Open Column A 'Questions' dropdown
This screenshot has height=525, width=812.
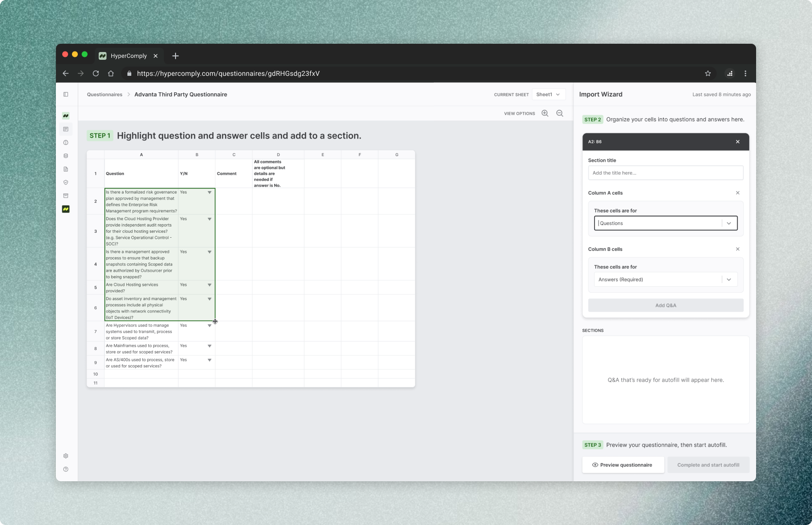666,223
